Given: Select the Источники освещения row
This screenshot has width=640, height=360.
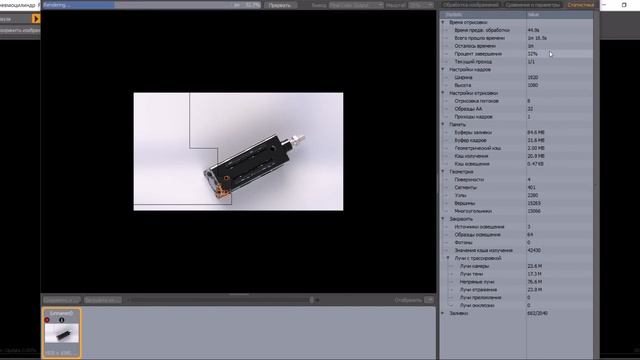Looking at the screenshot, I should coord(517,227).
